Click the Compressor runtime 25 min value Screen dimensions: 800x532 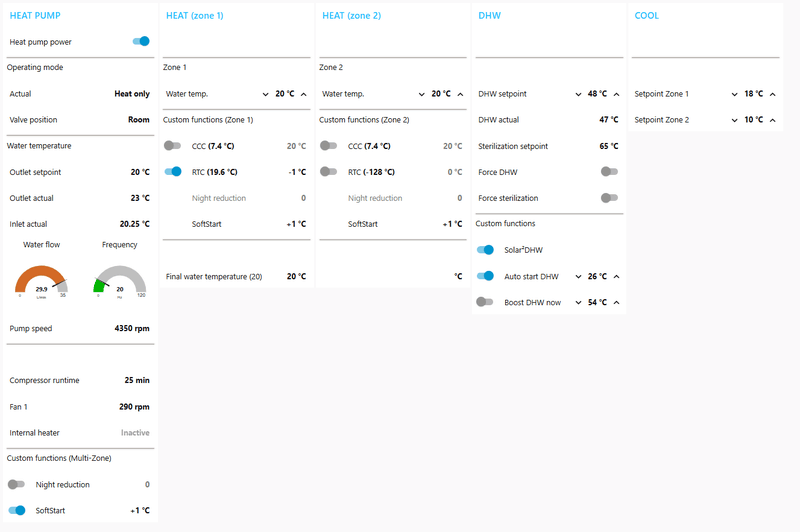pyautogui.click(x=137, y=381)
